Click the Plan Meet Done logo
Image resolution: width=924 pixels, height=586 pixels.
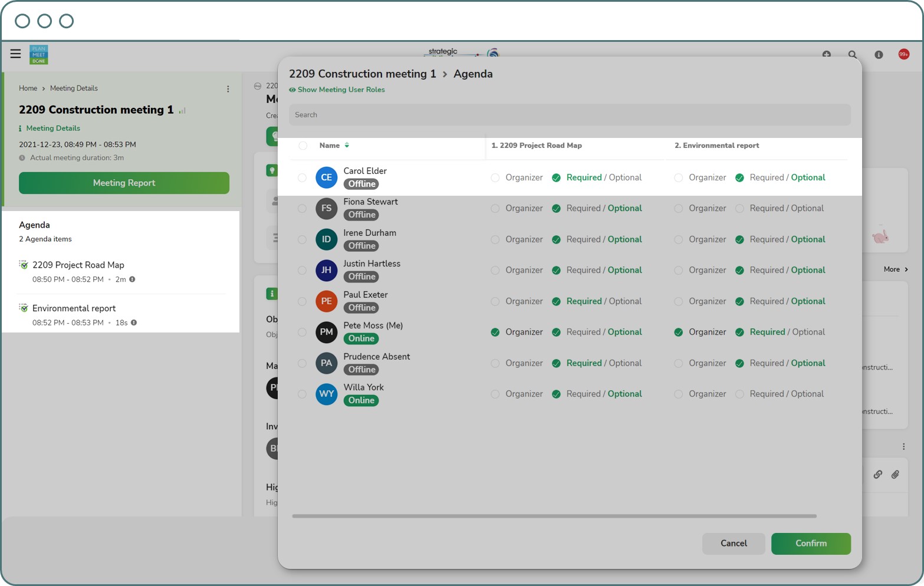(39, 54)
